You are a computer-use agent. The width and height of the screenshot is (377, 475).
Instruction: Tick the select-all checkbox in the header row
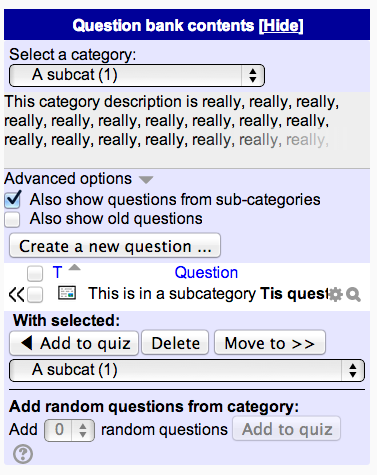[x=35, y=273]
